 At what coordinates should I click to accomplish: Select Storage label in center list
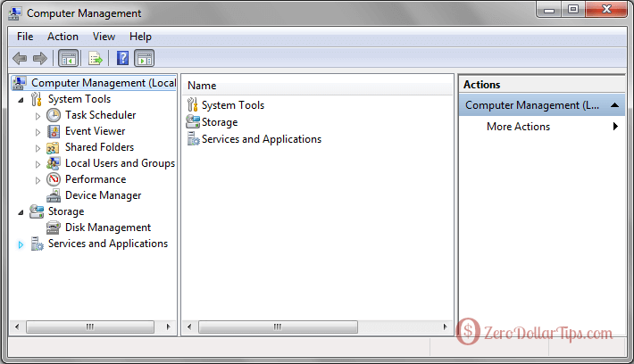coord(220,122)
